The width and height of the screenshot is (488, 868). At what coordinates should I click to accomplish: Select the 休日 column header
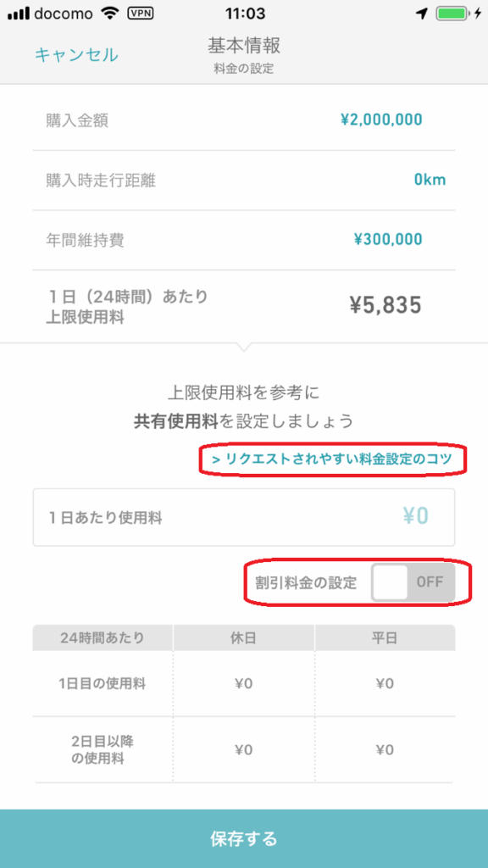pos(244,637)
